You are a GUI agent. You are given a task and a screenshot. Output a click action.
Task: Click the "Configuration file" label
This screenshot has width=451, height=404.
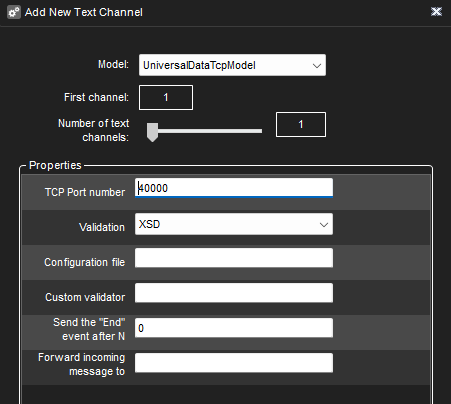(84, 262)
